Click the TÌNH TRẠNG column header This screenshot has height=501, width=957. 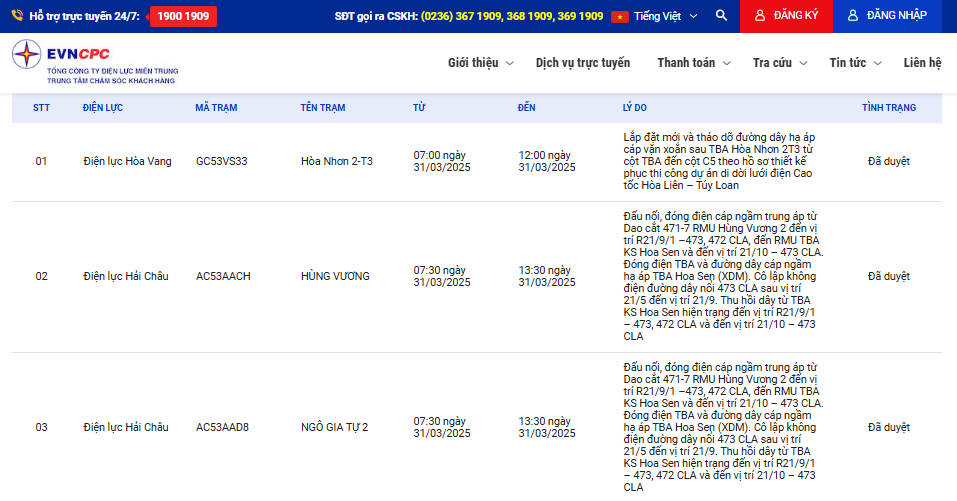[x=888, y=107]
